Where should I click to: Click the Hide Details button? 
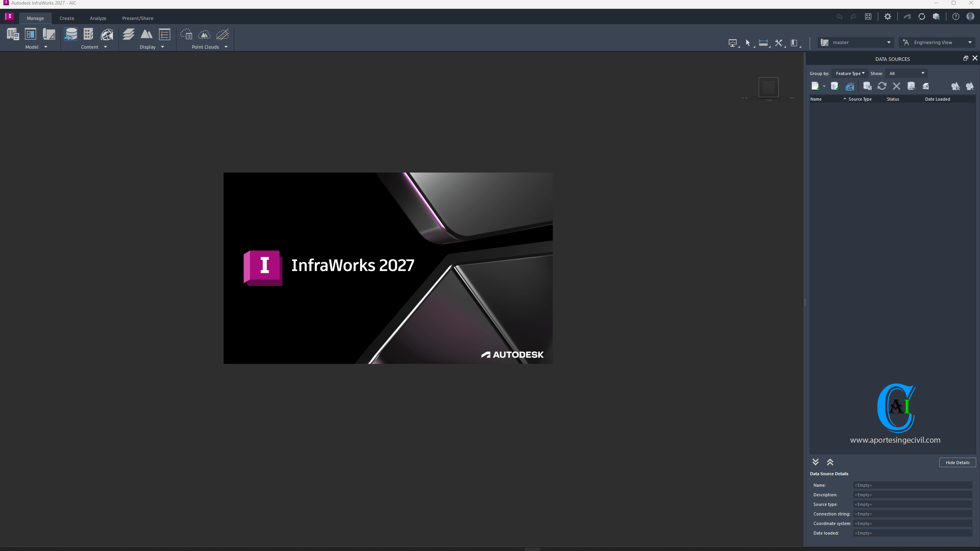tap(957, 463)
